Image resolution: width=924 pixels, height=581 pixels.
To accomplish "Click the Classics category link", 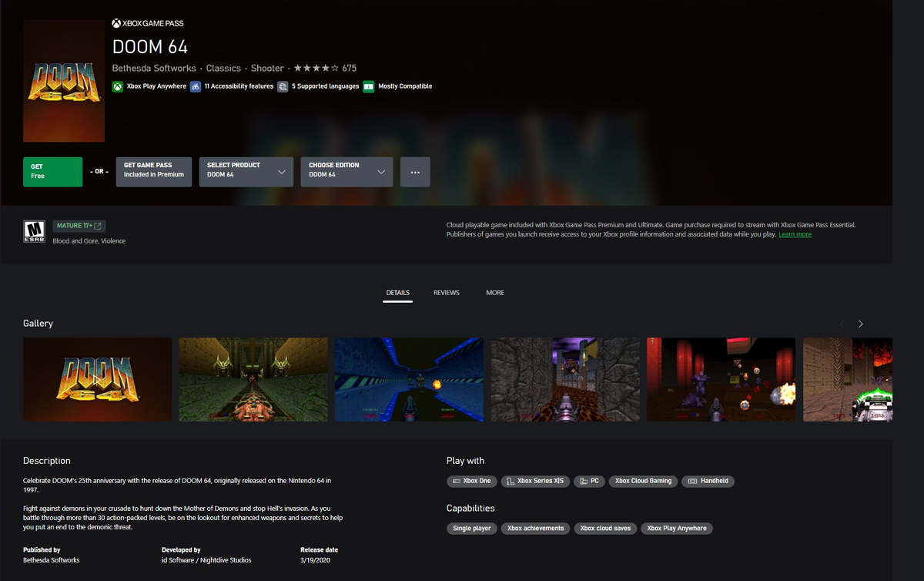I will (x=223, y=68).
